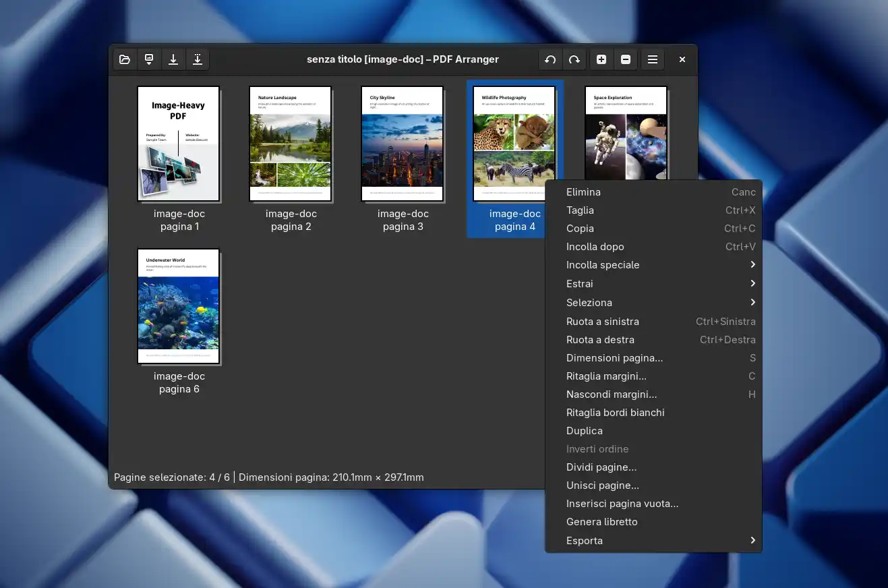Generate a booklet with Genera libretto

pos(603,521)
